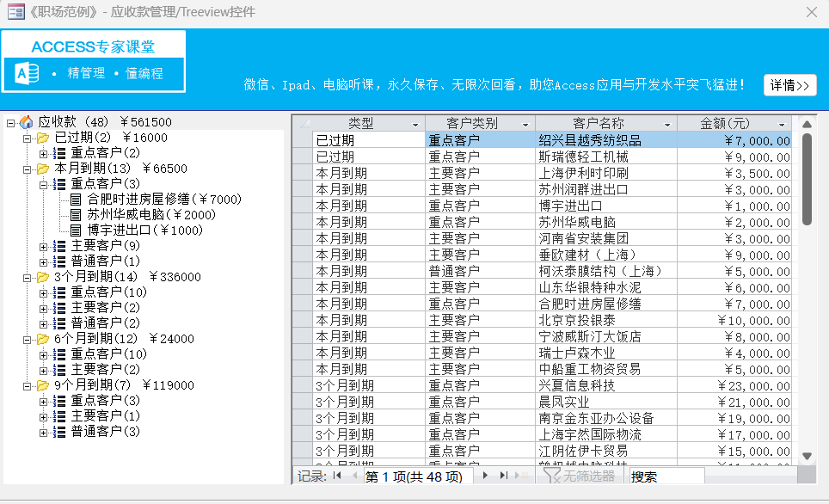
Task: Click the home icon beside 应收款 root
Action: pos(26,122)
